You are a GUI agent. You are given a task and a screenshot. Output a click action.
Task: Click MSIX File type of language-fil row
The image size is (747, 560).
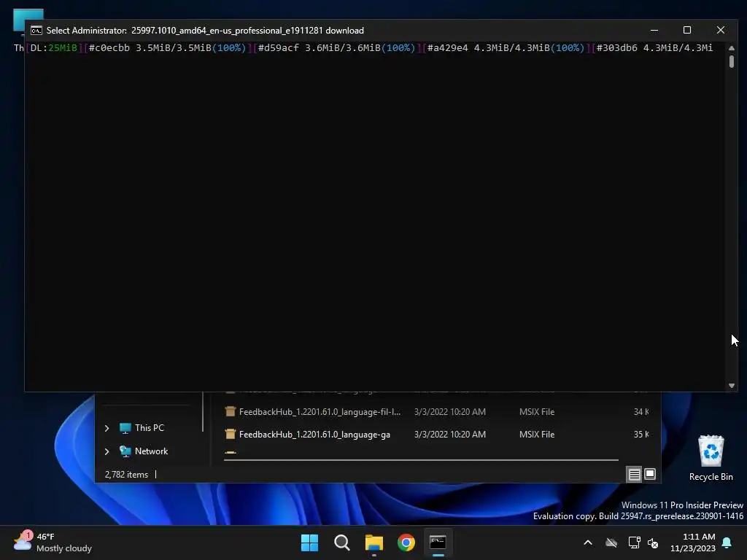click(537, 412)
